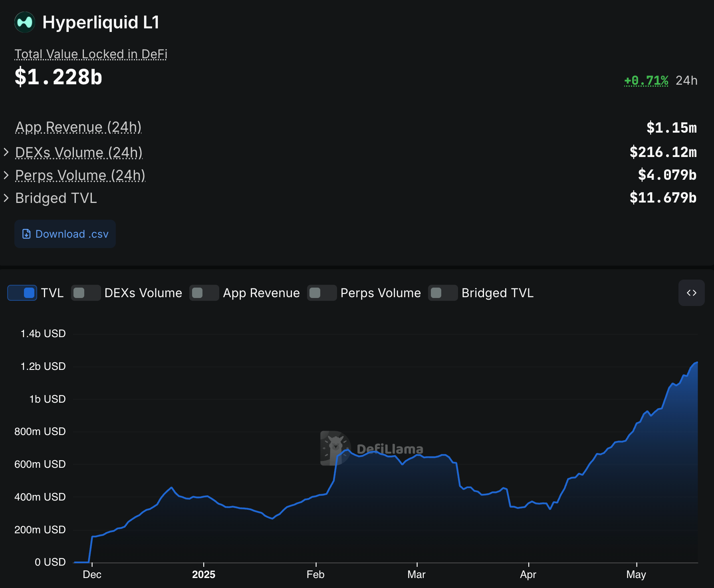Turn on the Perps Volume toggle
This screenshot has width=714, height=588.
click(x=322, y=293)
